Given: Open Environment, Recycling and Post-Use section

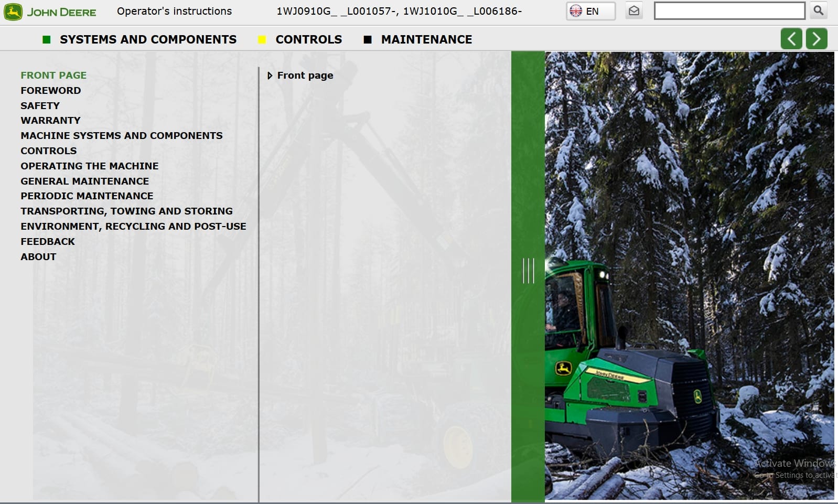Looking at the screenshot, I should [134, 227].
